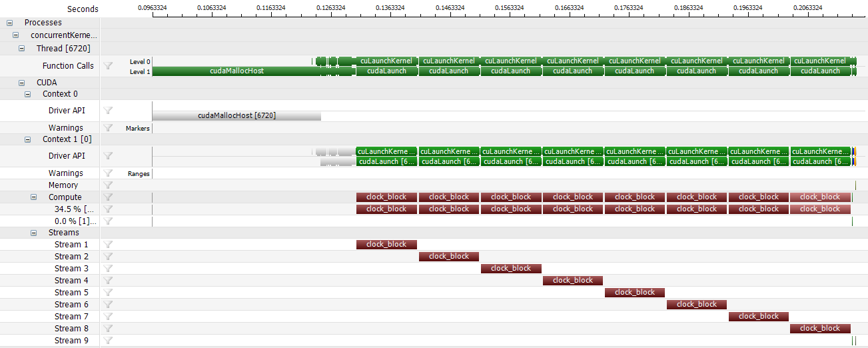
Task: Toggle the filter icon on Stream 9 row
Action: (x=108, y=341)
